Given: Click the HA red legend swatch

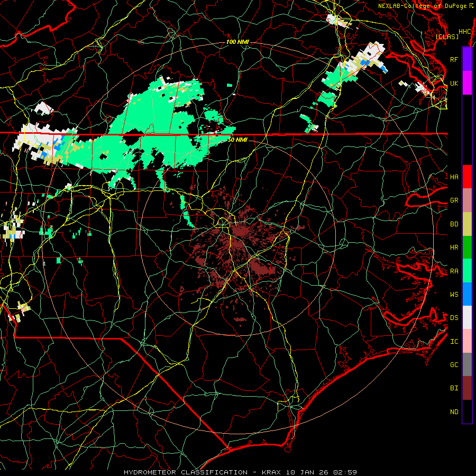Looking at the screenshot, I should point(467,177).
